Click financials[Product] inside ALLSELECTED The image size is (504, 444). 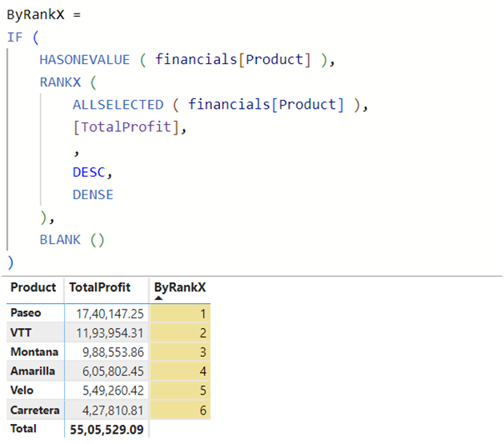(266, 105)
